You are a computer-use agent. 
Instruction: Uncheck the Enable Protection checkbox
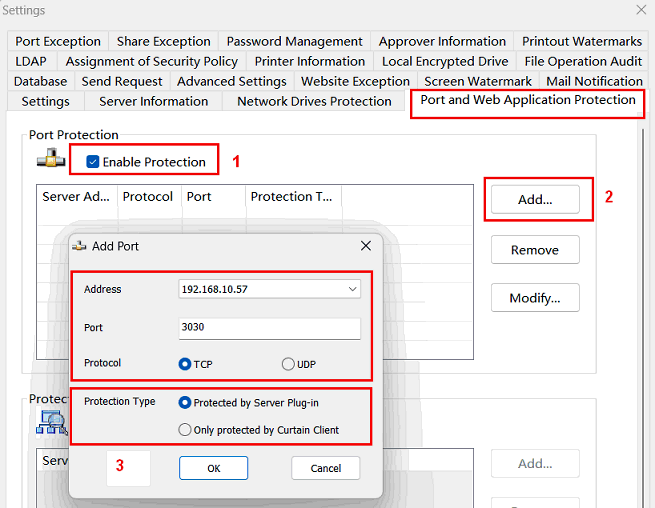pos(93,162)
